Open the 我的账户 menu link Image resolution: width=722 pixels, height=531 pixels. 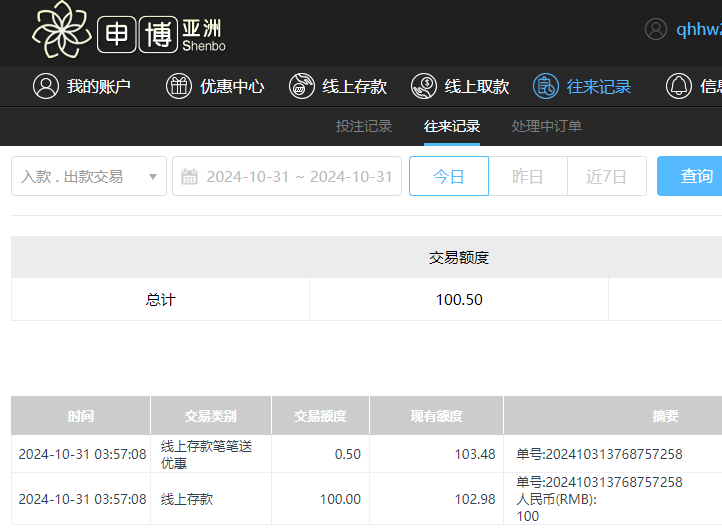pos(98,86)
